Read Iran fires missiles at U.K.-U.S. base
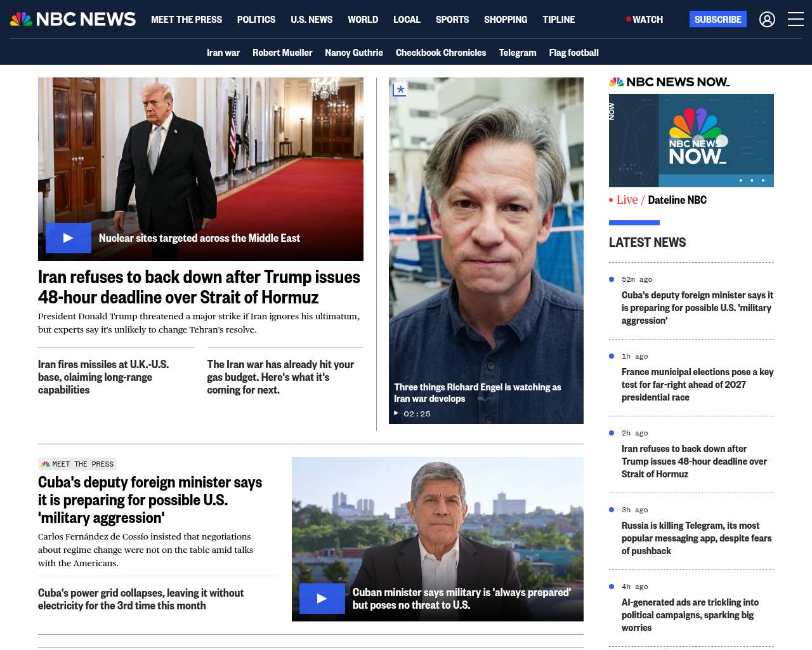This screenshot has height=650, width=812. (103, 377)
